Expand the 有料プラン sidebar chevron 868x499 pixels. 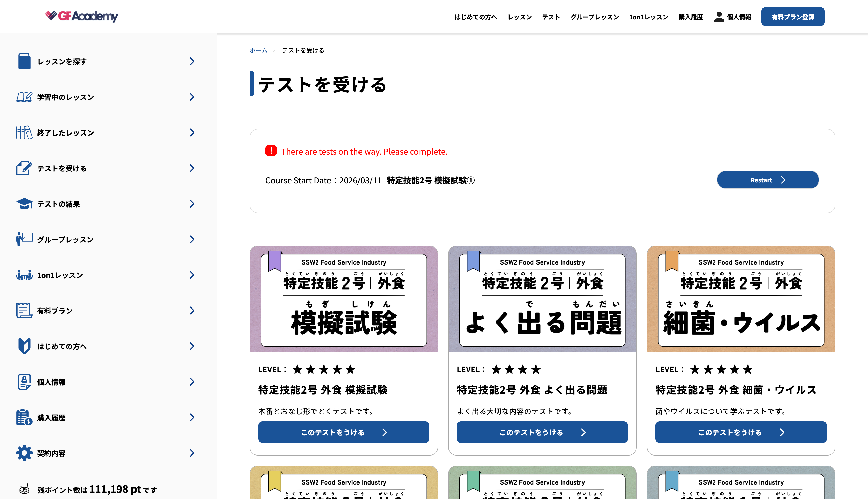pos(192,310)
